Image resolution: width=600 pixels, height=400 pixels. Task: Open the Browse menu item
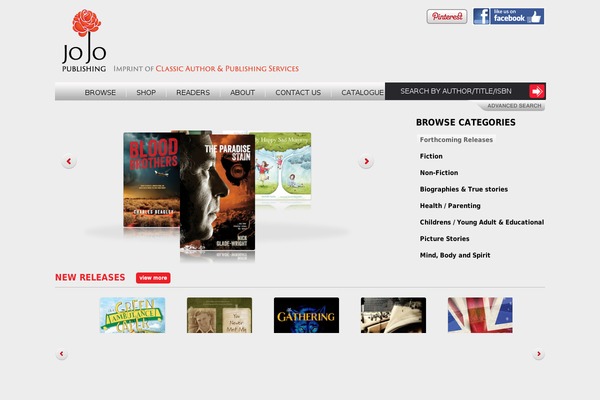point(100,93)
